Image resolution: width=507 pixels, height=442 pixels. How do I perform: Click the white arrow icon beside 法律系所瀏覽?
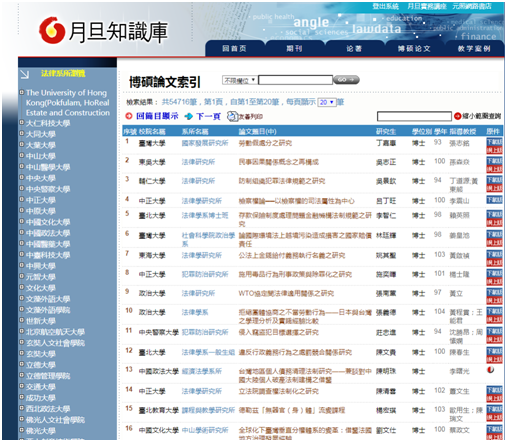click(24, 74)
